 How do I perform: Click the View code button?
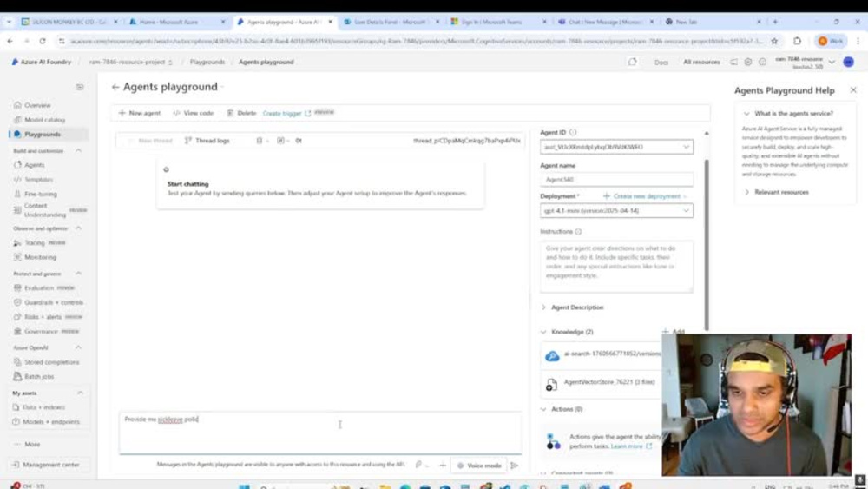pos(194,113)
